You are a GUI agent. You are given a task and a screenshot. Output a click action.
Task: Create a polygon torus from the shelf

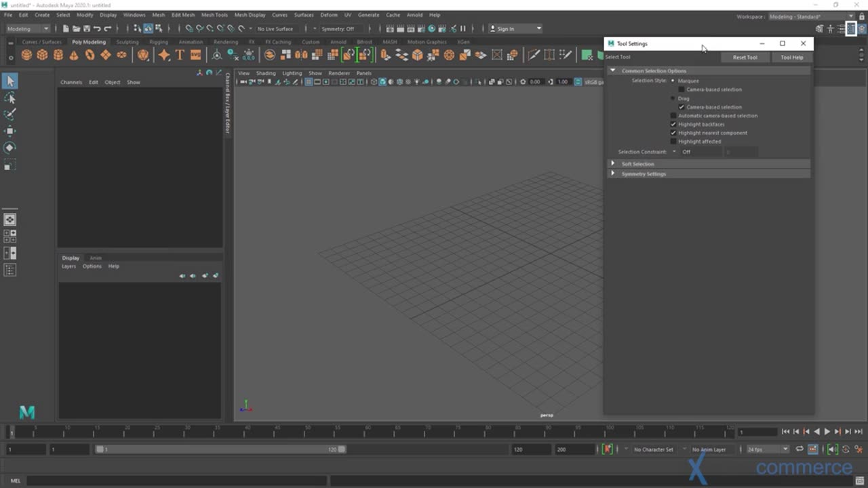(90, 55)
